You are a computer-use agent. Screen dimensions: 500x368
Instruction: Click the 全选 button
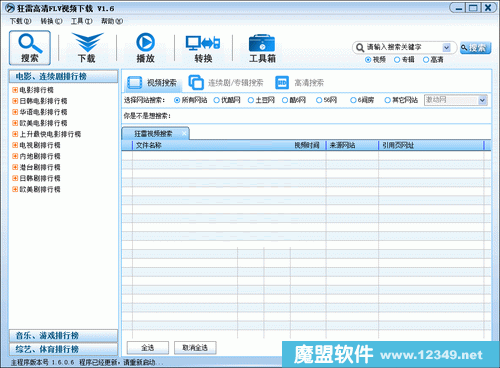click(148, 348)
